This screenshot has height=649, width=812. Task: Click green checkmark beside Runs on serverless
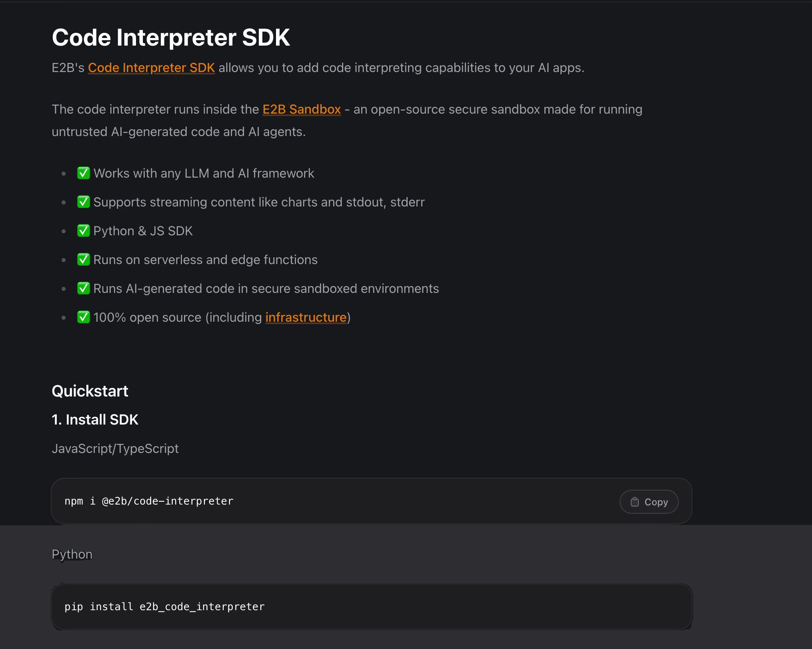(x=84, y=260)
